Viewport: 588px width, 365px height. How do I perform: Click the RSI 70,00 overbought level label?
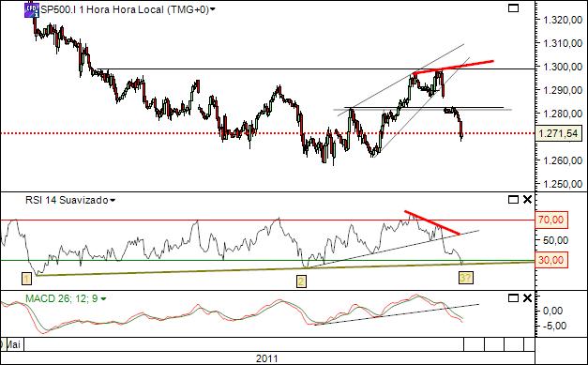[x=551, y=220]
